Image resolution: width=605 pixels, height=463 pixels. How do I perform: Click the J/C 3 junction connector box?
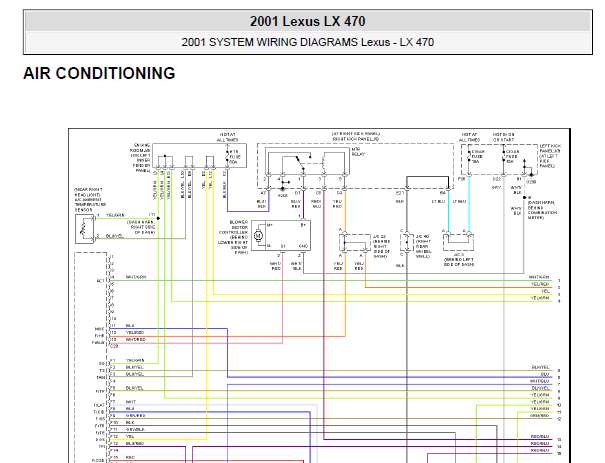point(458,242)
